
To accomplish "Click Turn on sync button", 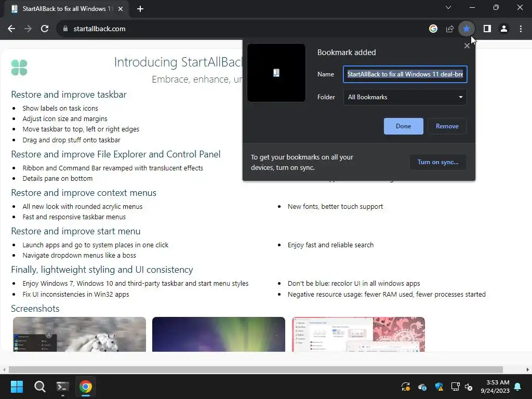I will 438,162.
